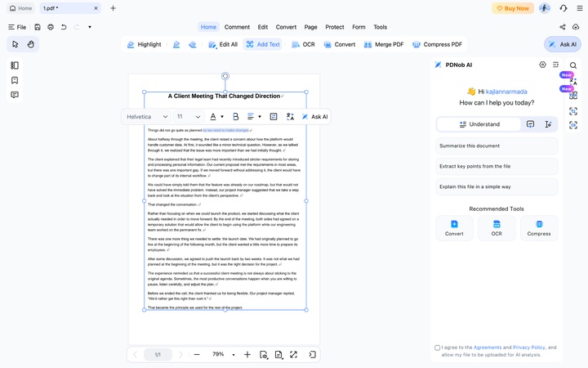Viewport: 588px width, 368px height.
Task: Click the Convert recommended tool card
Action: pyautogui.click(x=454, y=228)
